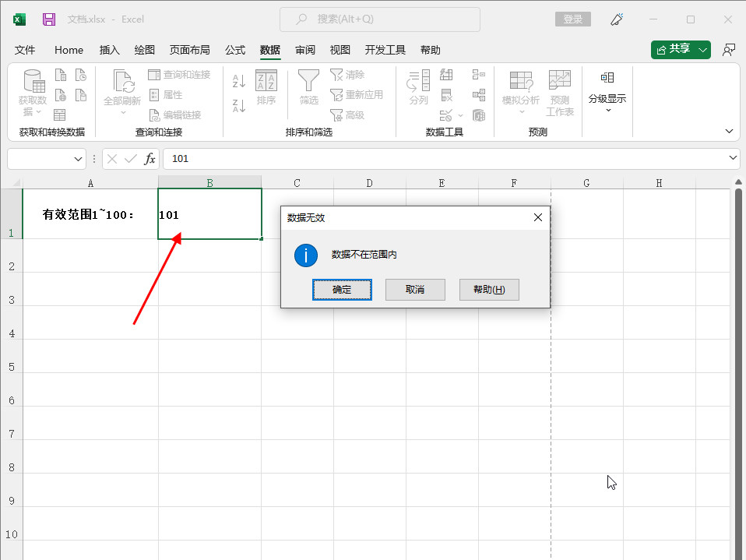Switch to the 公式 (Formulas) tab
The image size is (746, 560).
click(x=235, y=50)
